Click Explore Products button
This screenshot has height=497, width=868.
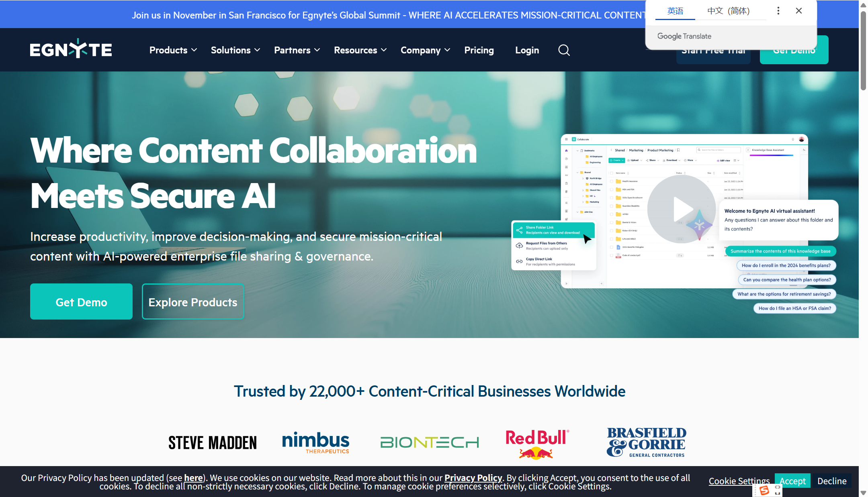click(193, 302)
